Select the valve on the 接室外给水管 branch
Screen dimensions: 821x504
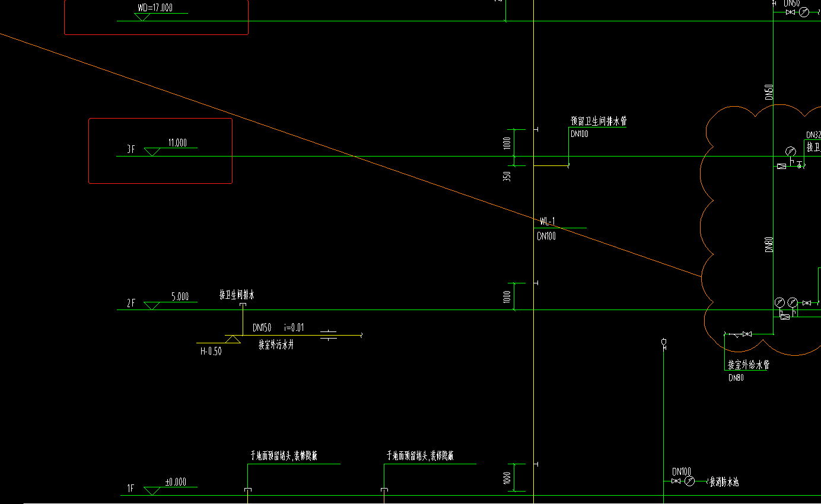click(747, 334)
